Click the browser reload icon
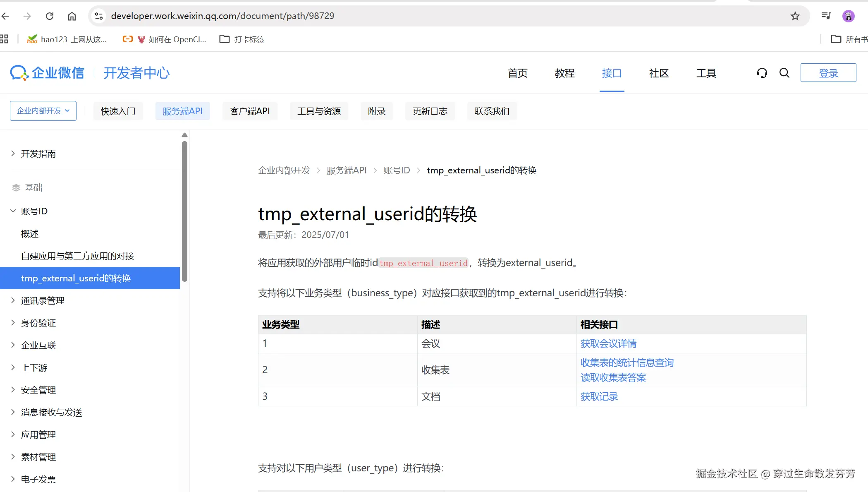 [50, 16]
